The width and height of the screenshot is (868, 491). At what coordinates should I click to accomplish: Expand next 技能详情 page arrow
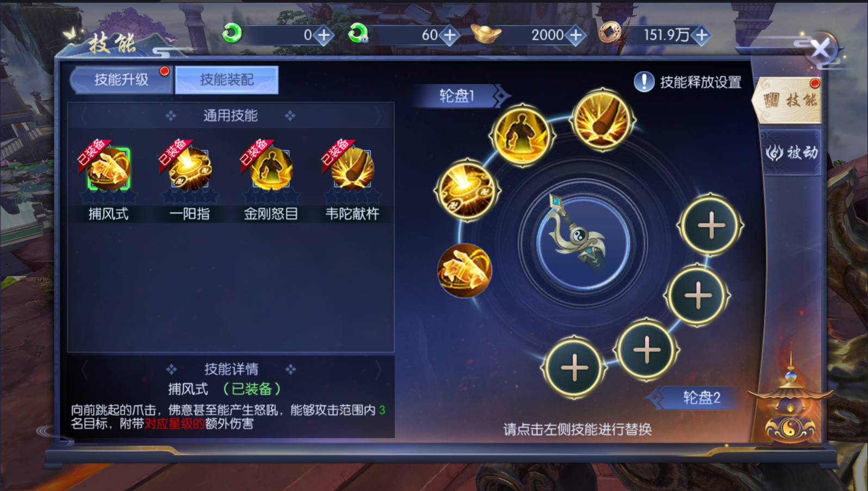point(378,370)
